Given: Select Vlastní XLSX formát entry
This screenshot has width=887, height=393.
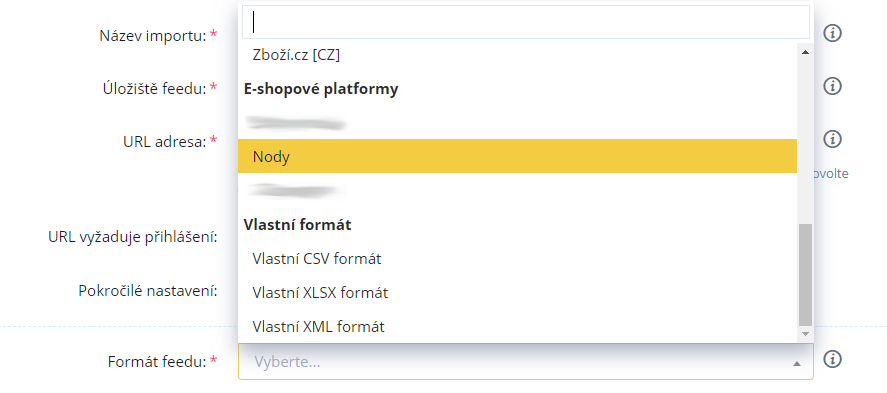Looking at the screenshot, I should (517, 292).
